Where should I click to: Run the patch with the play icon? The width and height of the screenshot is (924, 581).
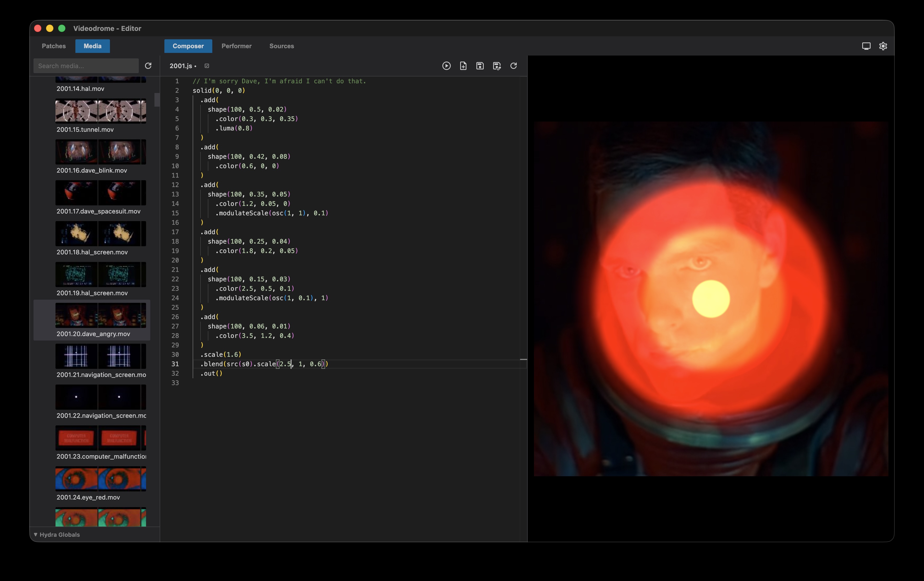click(446, 66)
